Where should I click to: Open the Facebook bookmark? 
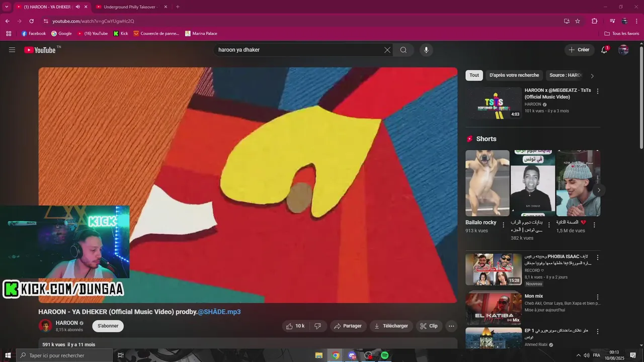pyautogui.click(x=34, y=34)
